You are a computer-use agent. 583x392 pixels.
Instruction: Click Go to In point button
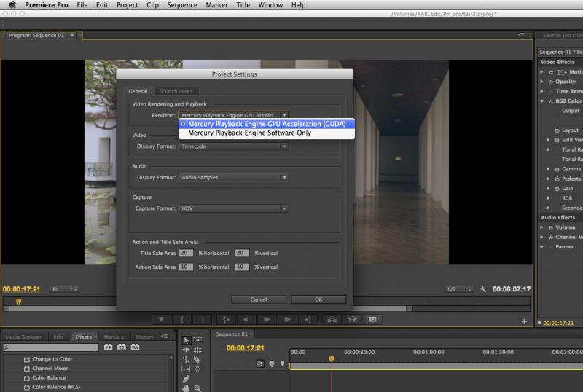tap(227, 319)
